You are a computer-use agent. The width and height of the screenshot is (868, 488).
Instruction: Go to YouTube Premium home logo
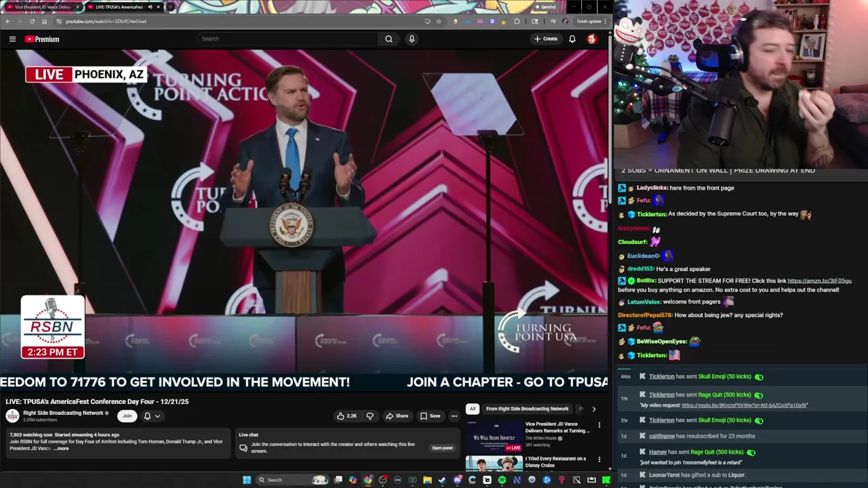point(42,39)
